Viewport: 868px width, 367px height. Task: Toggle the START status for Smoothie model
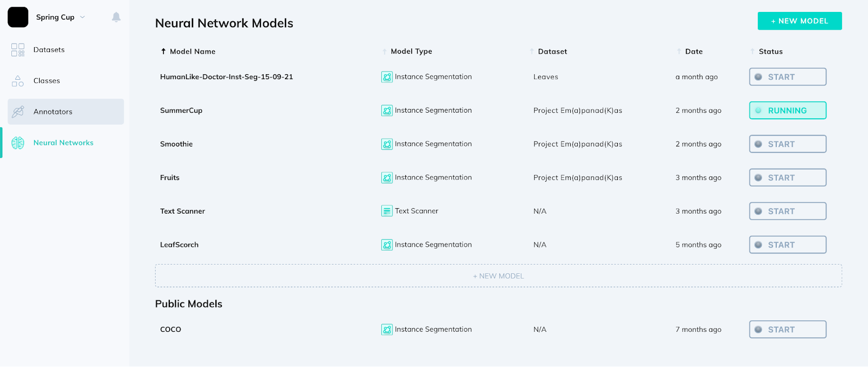click(787, 144)
